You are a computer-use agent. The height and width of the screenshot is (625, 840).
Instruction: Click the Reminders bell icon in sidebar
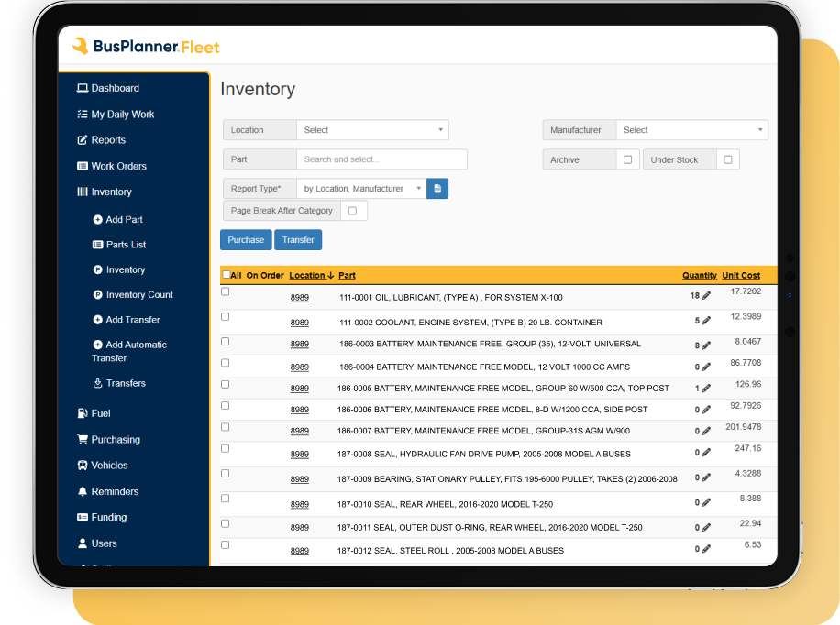[83, 492]
